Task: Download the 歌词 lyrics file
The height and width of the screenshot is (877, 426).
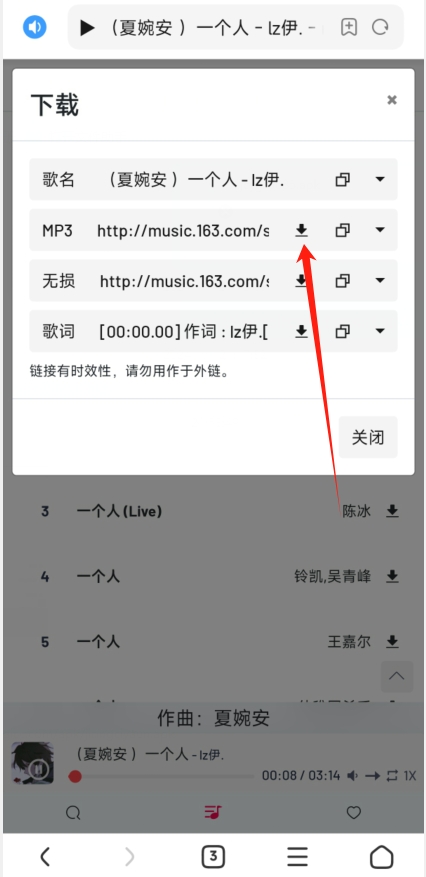Action: click(302, 332)
